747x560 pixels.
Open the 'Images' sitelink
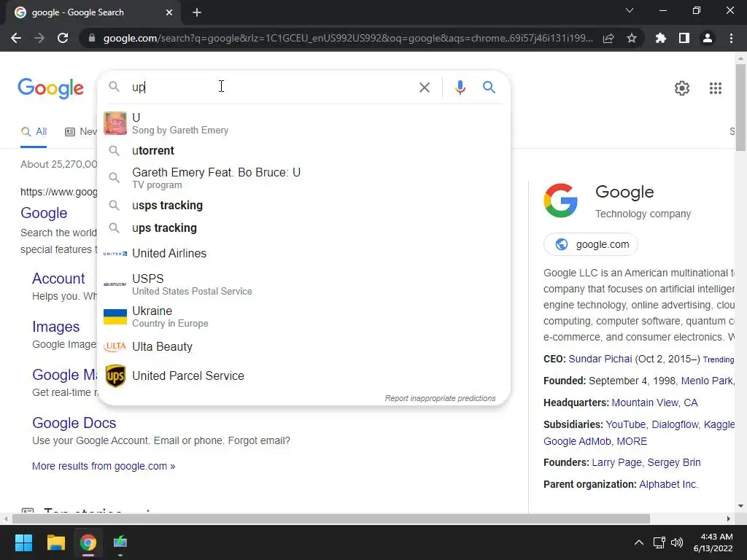[x=55, y=327]
